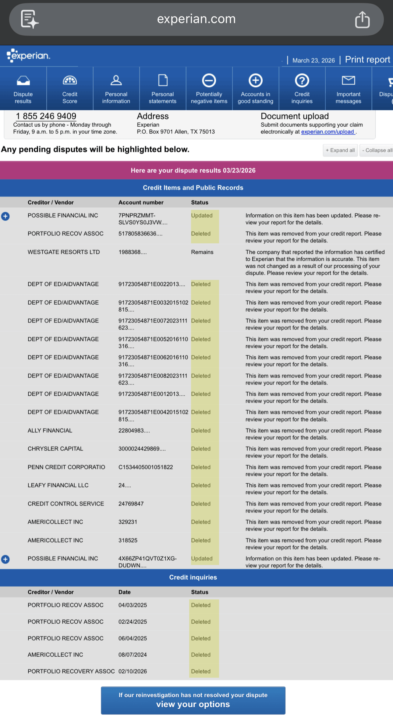Image resolution: width=393 pixels, height=720 pixels.
Task: Click account number C1534405001051822
Action: (146, 467)
